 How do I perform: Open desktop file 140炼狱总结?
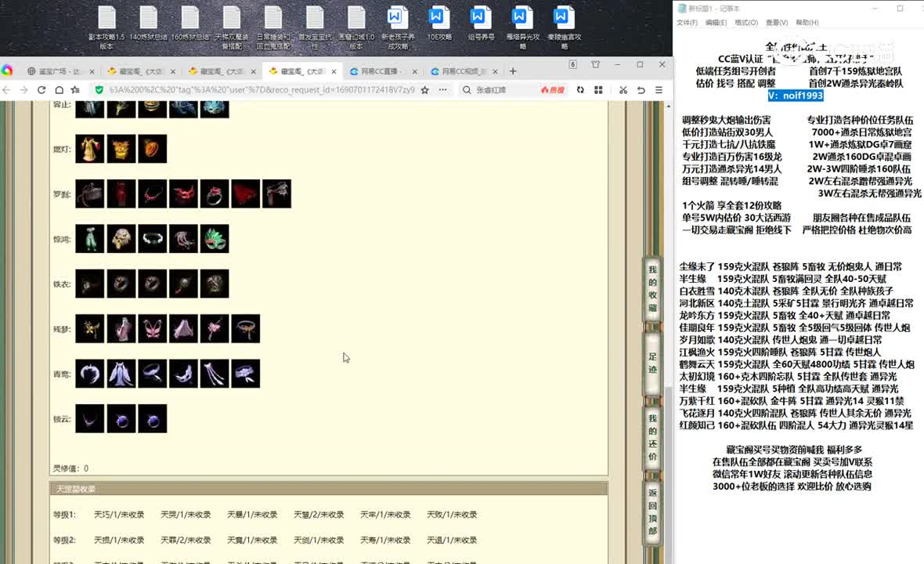[149, 23]
